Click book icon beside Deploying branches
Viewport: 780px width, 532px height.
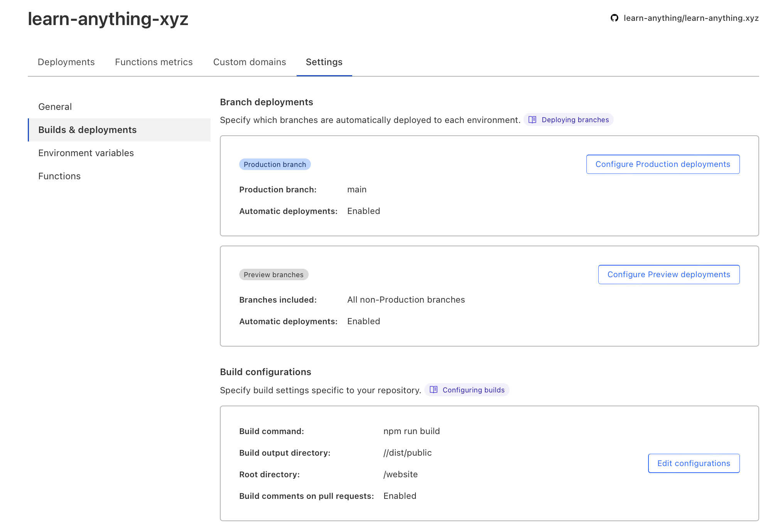(x=532, y=120)
